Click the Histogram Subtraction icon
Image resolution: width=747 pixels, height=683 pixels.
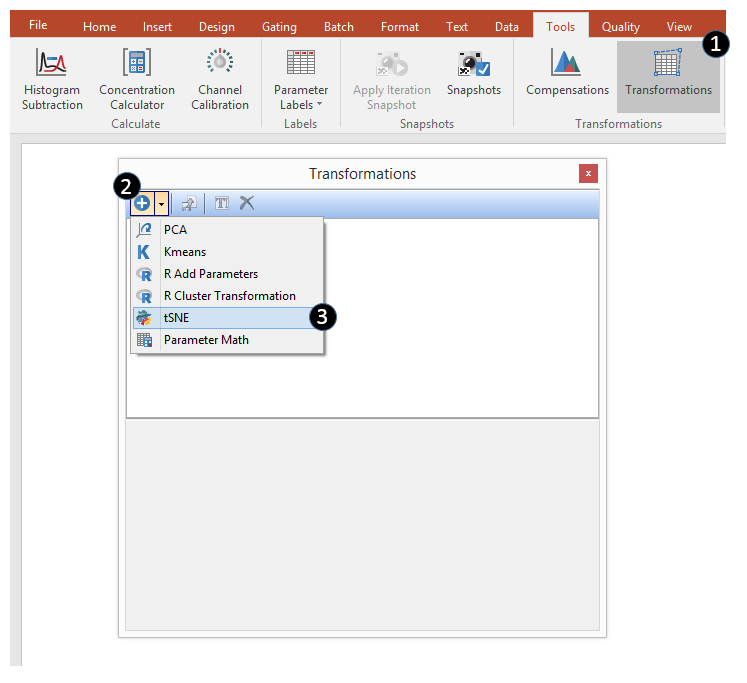[52, 64]
